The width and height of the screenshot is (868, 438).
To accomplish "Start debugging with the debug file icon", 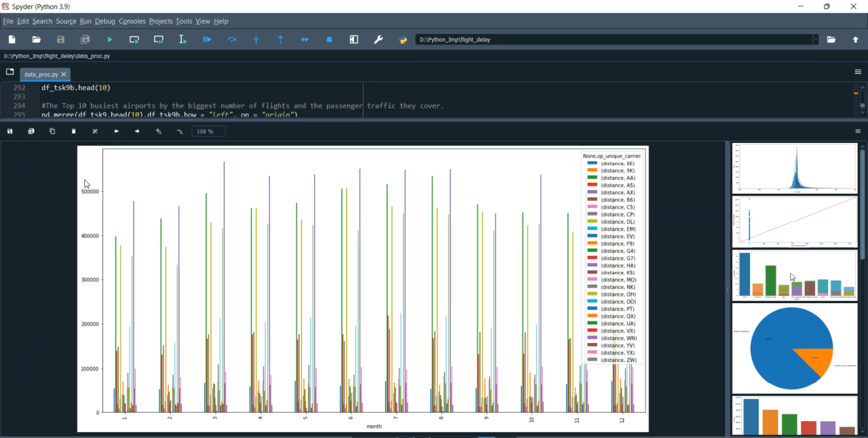I will [207, 39].
